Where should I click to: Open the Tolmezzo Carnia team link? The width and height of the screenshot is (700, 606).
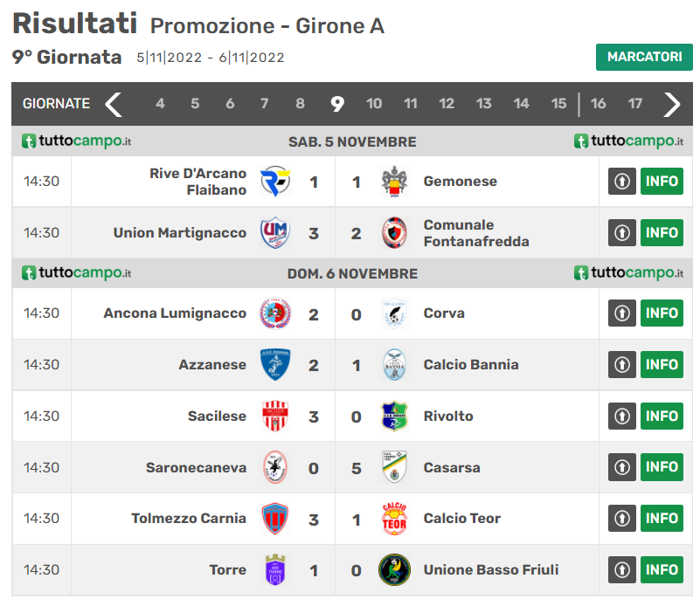click(x=189, y=519)
